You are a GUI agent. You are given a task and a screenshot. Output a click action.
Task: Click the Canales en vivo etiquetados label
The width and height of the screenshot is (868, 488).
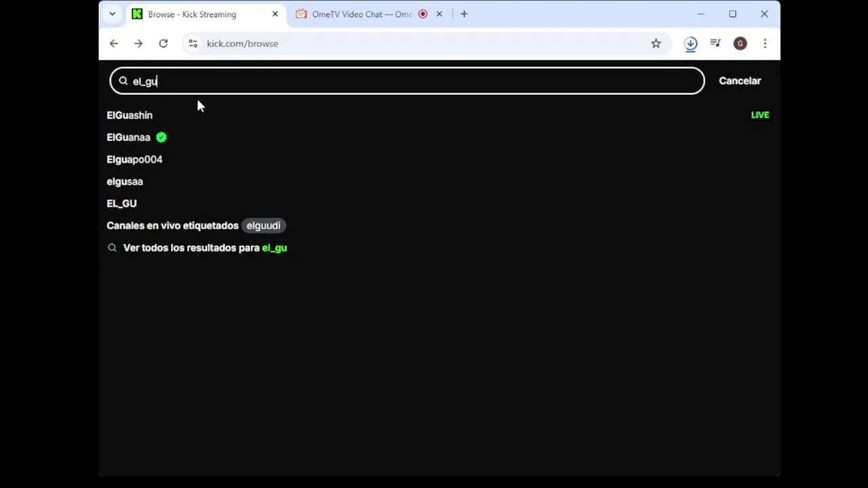tap(172, 226)
